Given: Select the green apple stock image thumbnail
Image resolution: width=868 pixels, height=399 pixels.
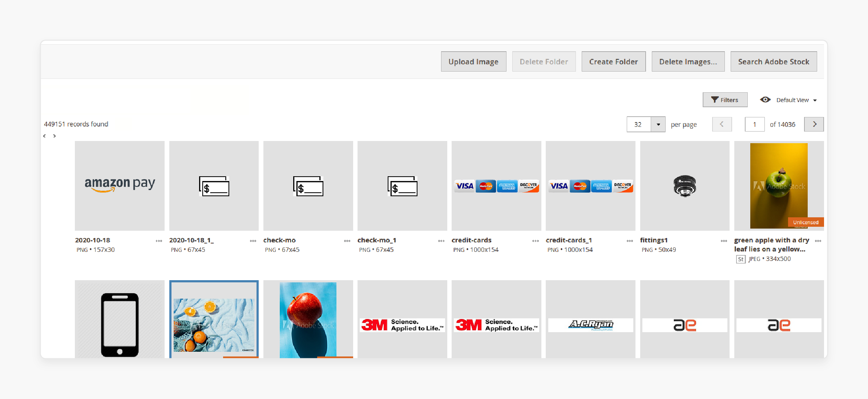Looking at the screenshot, I should pyautogui.click(x=779, y=186).
